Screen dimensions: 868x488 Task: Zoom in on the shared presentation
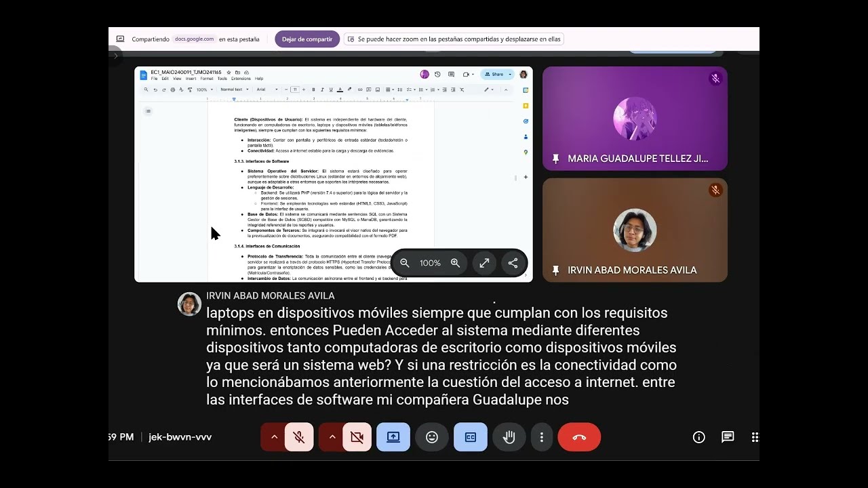(456, 263)
